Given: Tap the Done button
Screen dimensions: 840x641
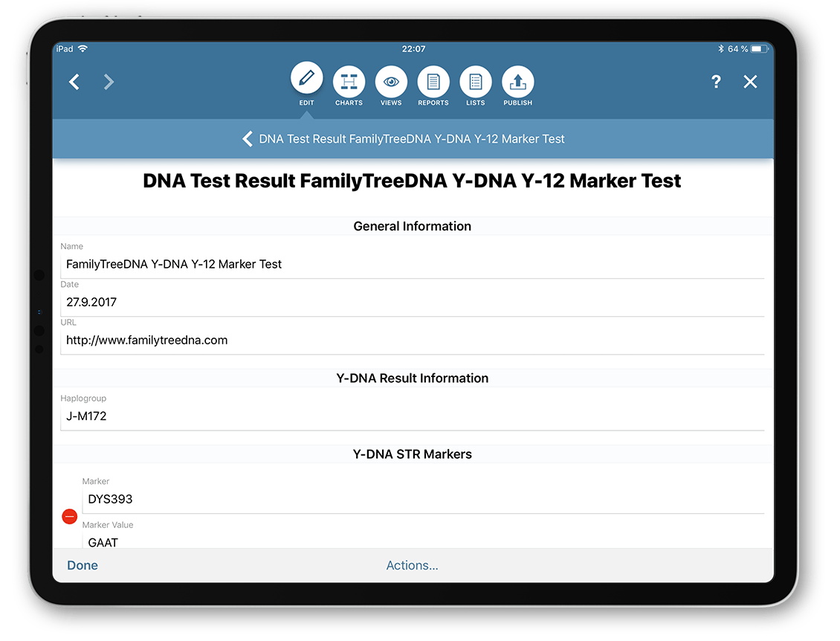Looking at the screenshot, I should (83, 565).
